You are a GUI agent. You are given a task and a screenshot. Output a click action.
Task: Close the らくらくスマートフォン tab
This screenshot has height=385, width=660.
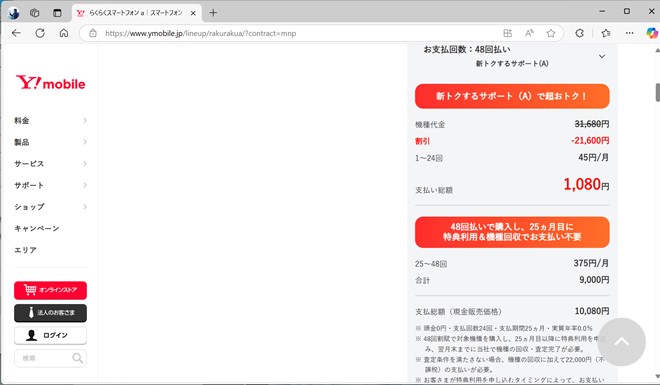pos(193,13)
